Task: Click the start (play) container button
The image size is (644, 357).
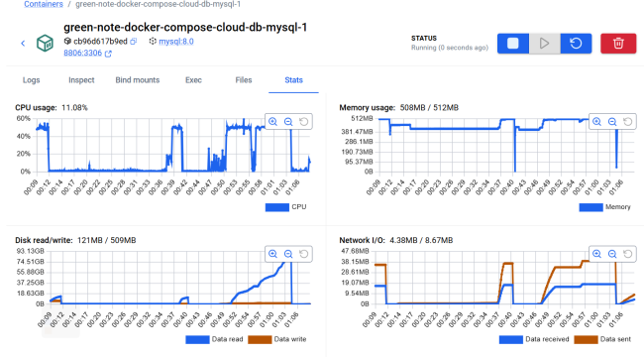Action: [544, 44]
